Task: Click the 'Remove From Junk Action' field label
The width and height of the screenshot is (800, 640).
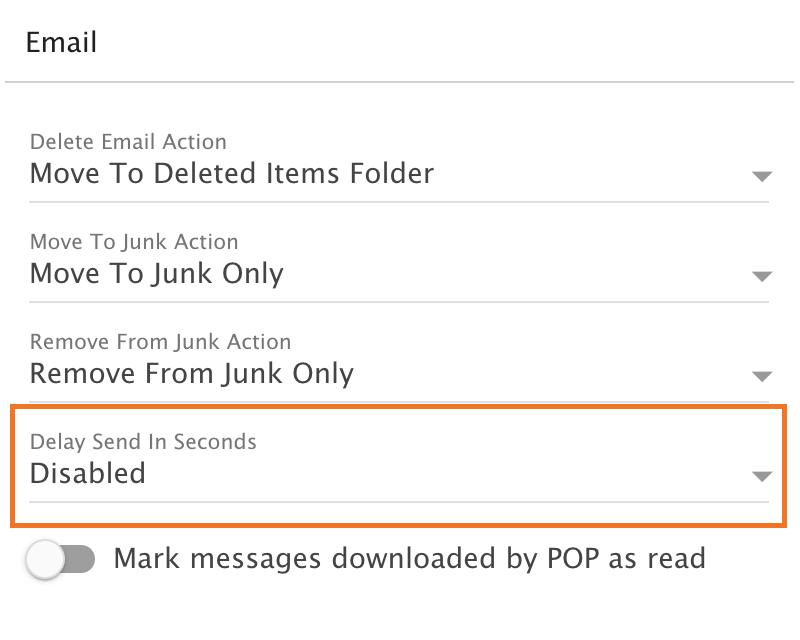Action: coord(160,342)
